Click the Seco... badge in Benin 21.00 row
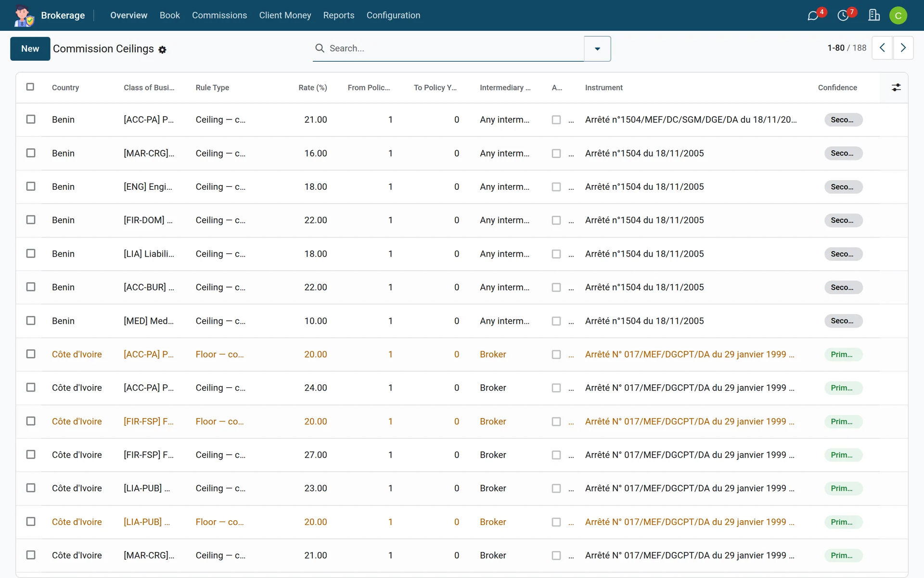 coord(843,119)
